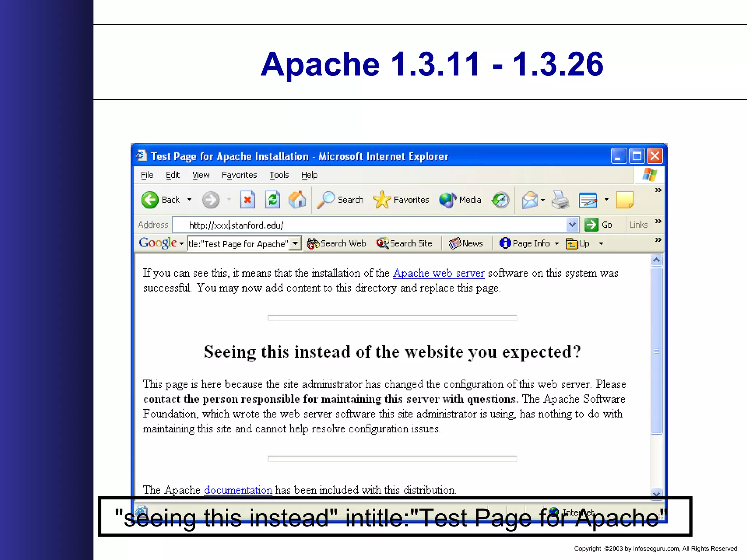Click the Back arrow icon

(150, 200)
